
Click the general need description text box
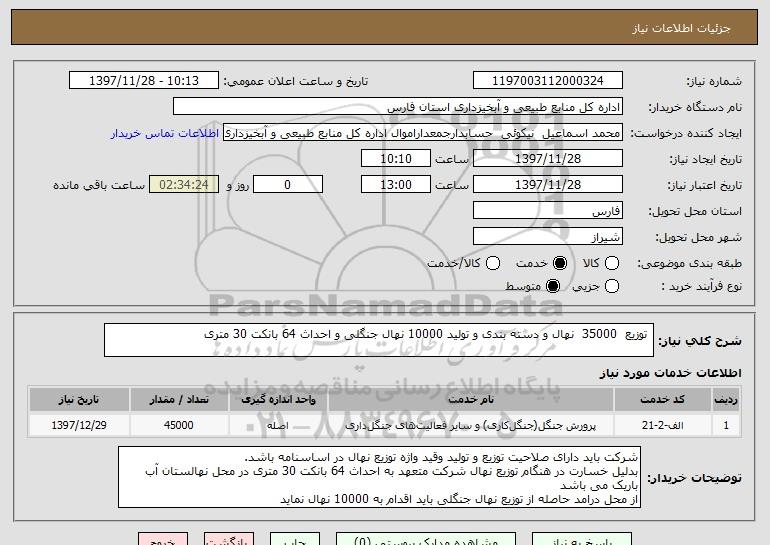pos(379,340)
